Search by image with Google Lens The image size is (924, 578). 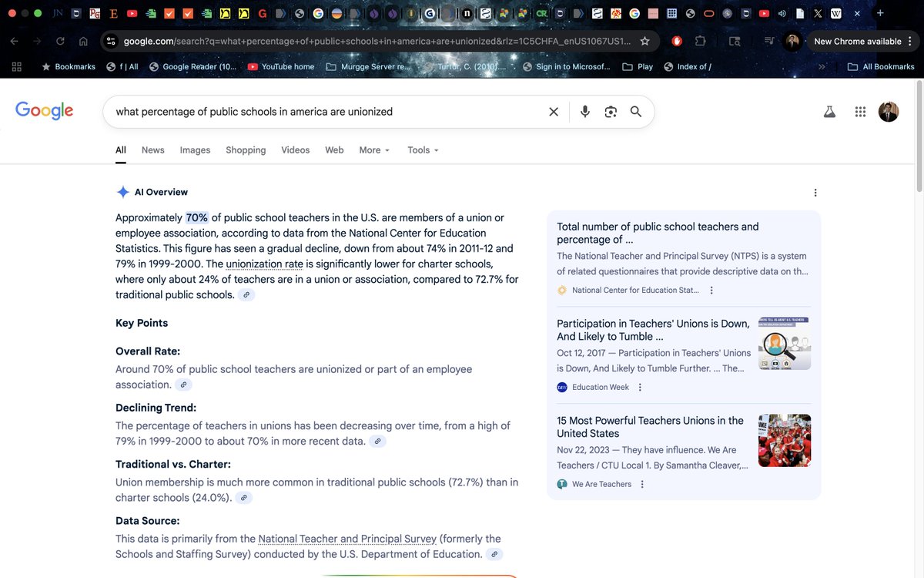(611, 112)
